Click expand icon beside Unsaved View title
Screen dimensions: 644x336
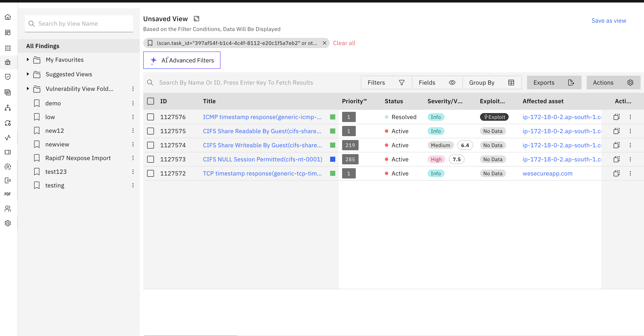(x=196, y=19)
